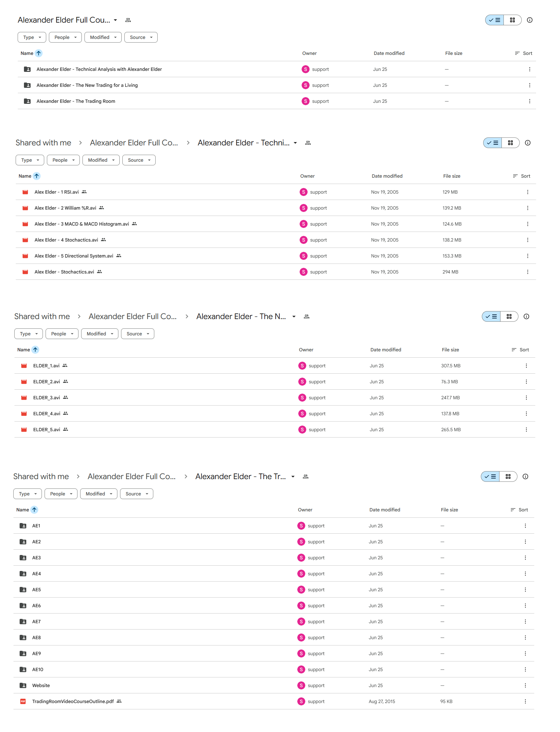Screen dimensions: 560x732
Task: Go to Alexander Elder Full Co... breadcrumb in The Tr... section
Action: [x=132, y=476]
